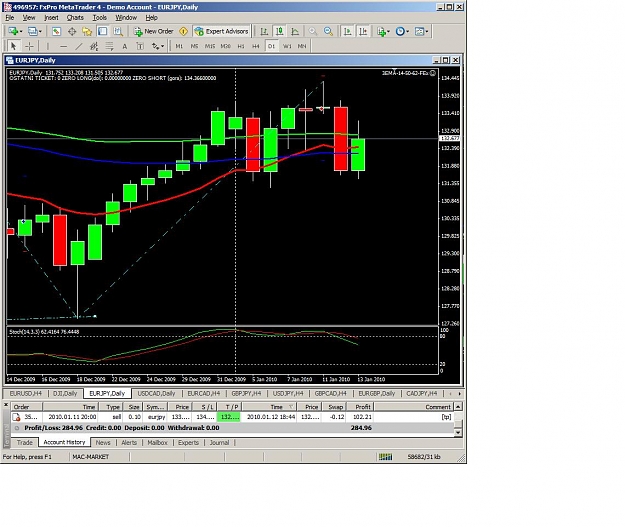The width and height of the screenshot is (625, 527).
Task: Switch to GBPJPY,H4 chart tab
Action: pos(246,393)
